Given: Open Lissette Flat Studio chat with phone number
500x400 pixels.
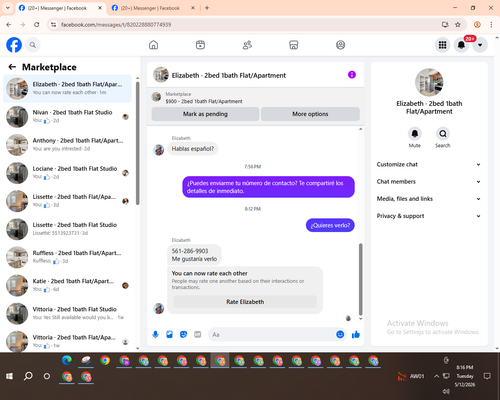Looking at the screenshot, I should pyautogui.click(x=67, y=229).
